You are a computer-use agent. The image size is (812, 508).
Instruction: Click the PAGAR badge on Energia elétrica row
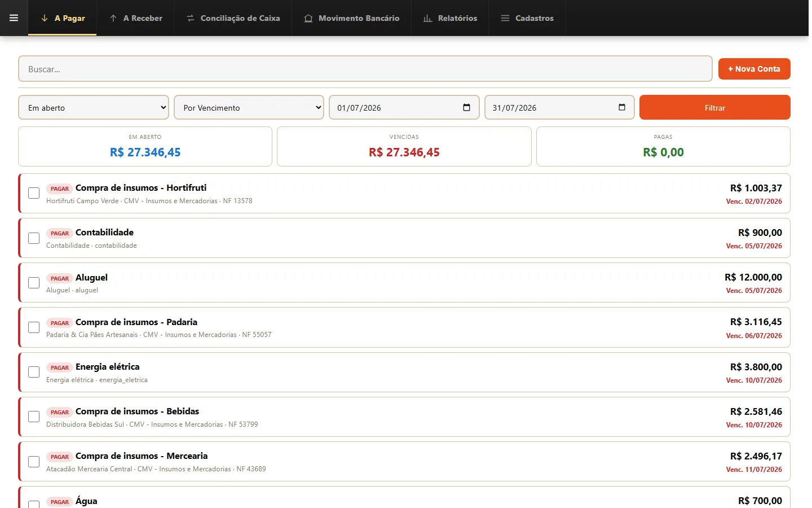point(59,367)
